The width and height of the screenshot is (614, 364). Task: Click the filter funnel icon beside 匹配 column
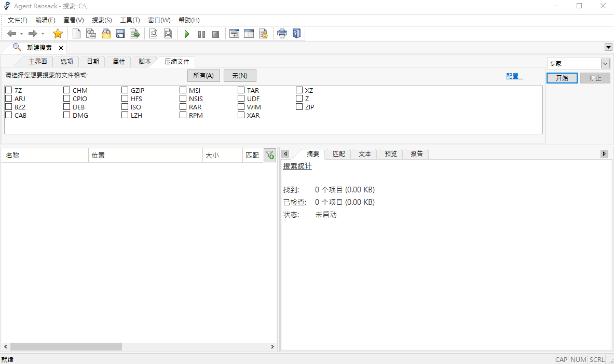tap(269, 155)
